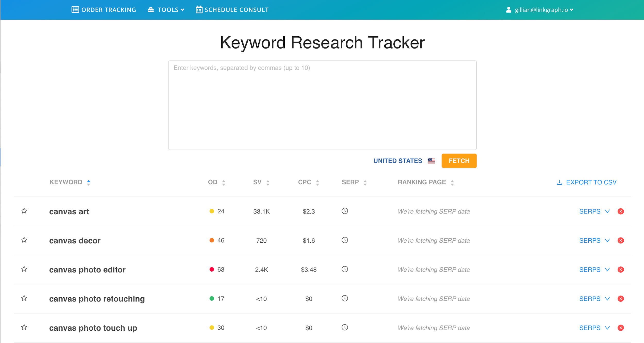
Task: Expand SERPS for canvas photo editor
Action: coord(595,270)
